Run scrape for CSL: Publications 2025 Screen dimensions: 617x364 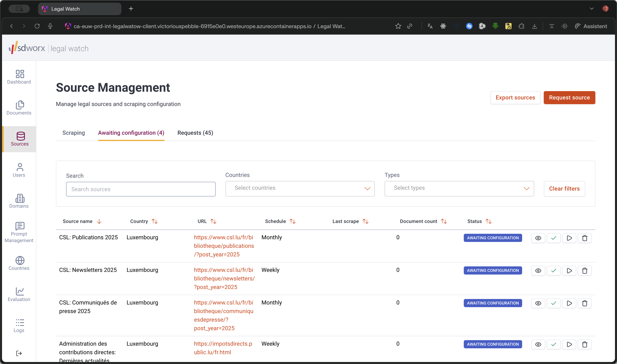pyautogui.click(x=569, y=238)
